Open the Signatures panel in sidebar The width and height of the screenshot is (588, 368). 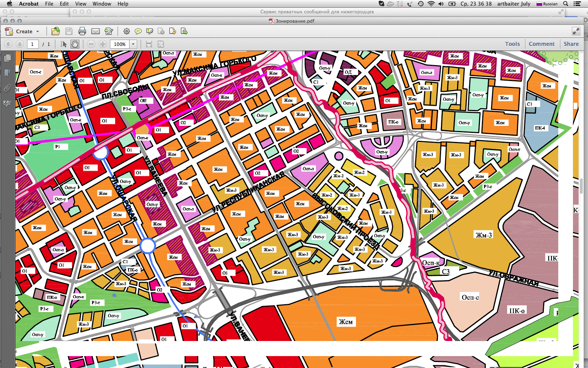click(x=7, y=103)
